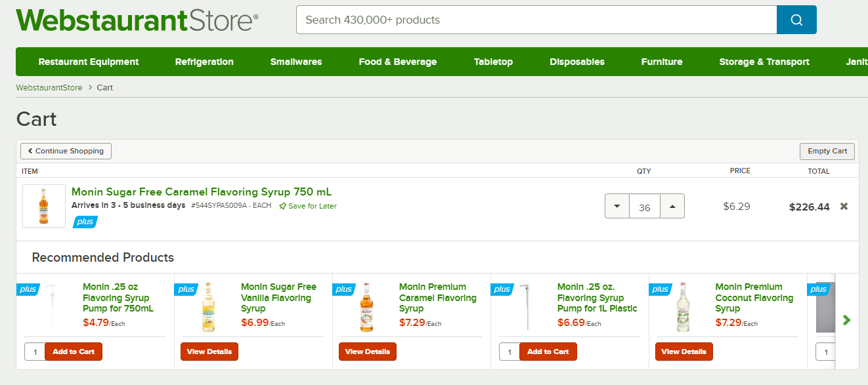Open Monin Sugar Free Caramel Flavoring Syrup link

pos(202,192)
